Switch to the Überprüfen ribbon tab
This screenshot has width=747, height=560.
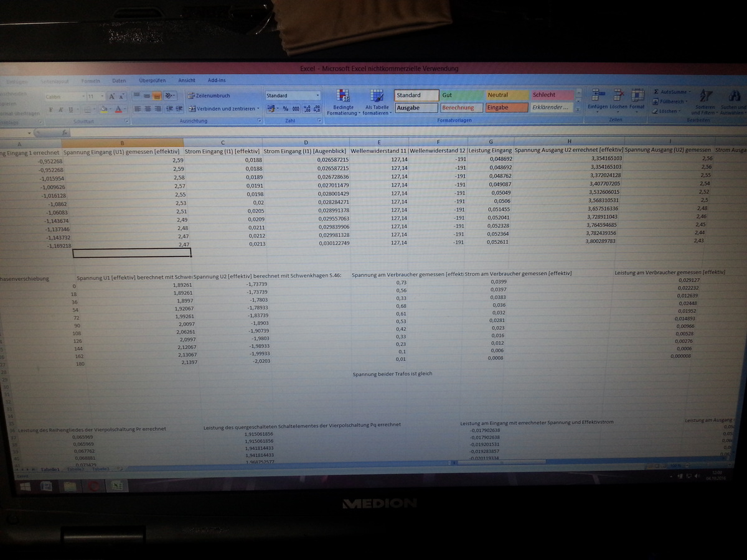tap(153, 80)
